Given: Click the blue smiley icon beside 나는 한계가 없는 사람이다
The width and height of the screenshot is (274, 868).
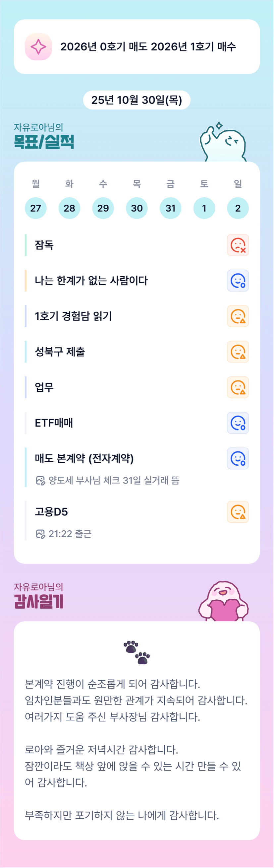Looking at the screenshot, I should click(x=238, y=281).
